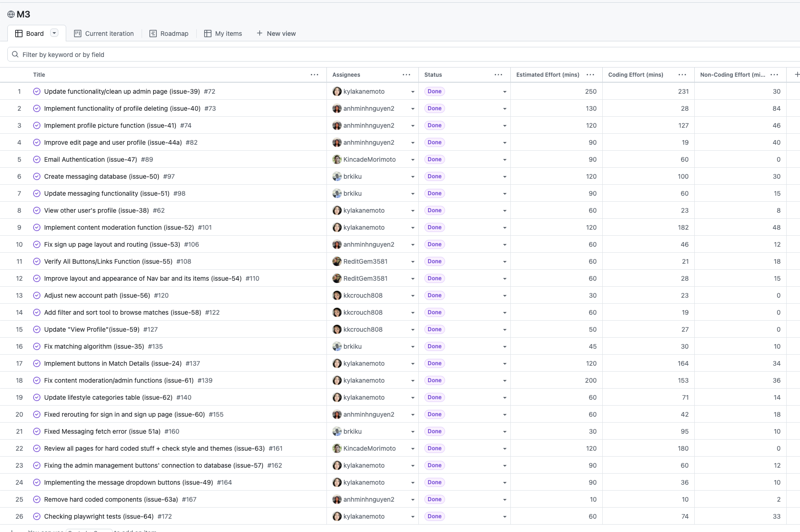Viewport: 800px width, 532px height.
Task: Click the New view button
Action: (x=276, y=34)
